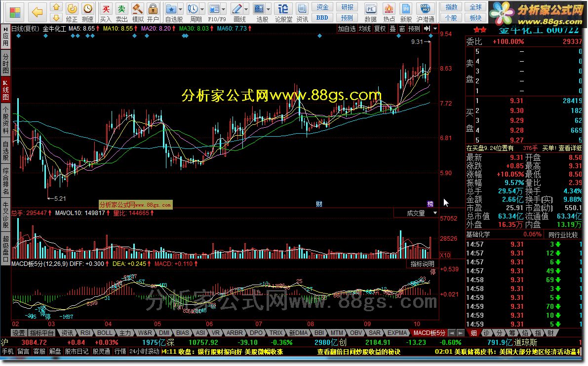The width and height of the screenshot is (588, 366).
Task: Click the 周期 period clock icon
Action: tap(193, 8)
